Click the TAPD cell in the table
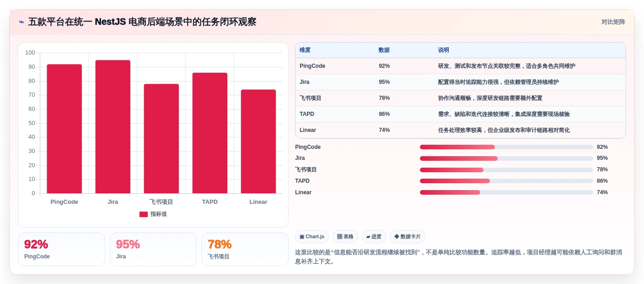This screenshot has width=644, height=284. coord(307,114)
